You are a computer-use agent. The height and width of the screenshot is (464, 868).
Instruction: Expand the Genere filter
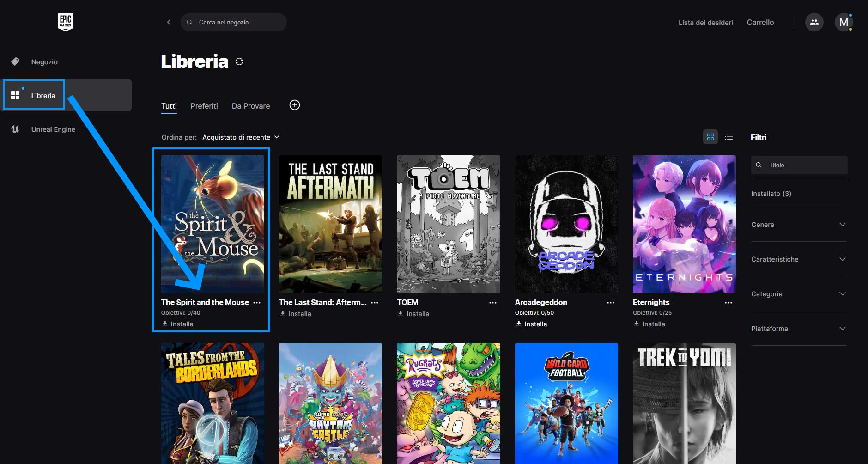click(x=799, y=225)
